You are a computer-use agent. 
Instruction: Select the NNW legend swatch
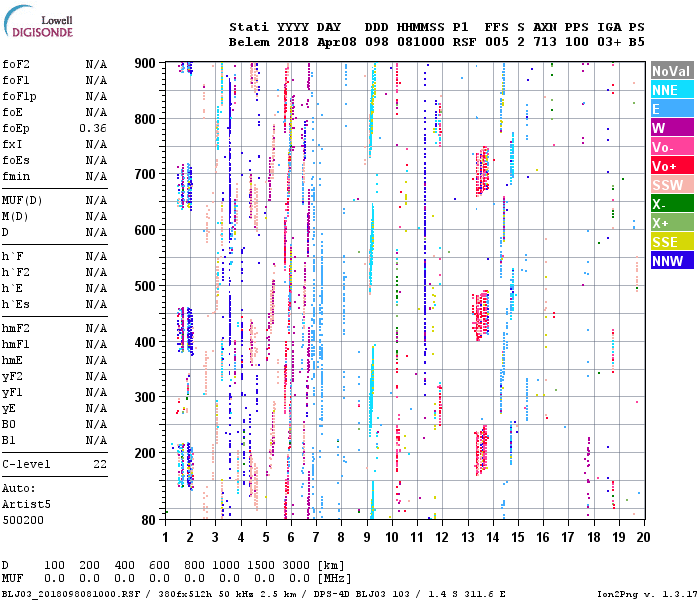(x=672, y=260)
